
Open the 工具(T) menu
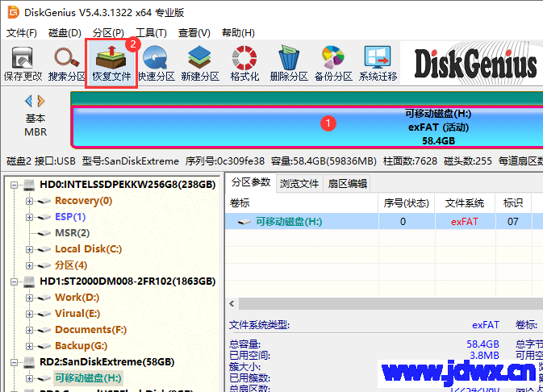pos(152,33)
